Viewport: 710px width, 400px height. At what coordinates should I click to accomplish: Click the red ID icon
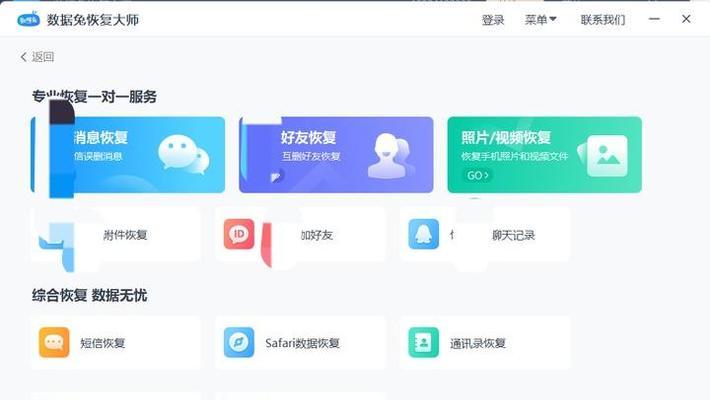[x=239, y=234]
